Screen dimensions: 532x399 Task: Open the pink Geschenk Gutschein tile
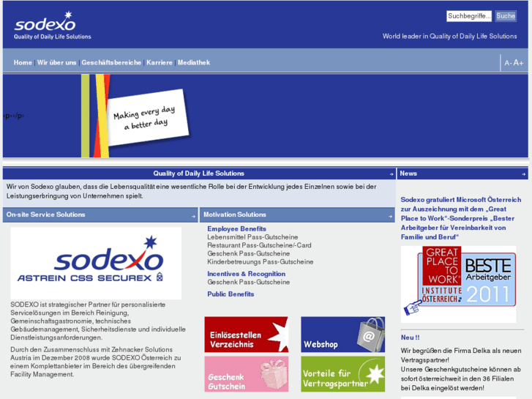[x=247, y=374]
